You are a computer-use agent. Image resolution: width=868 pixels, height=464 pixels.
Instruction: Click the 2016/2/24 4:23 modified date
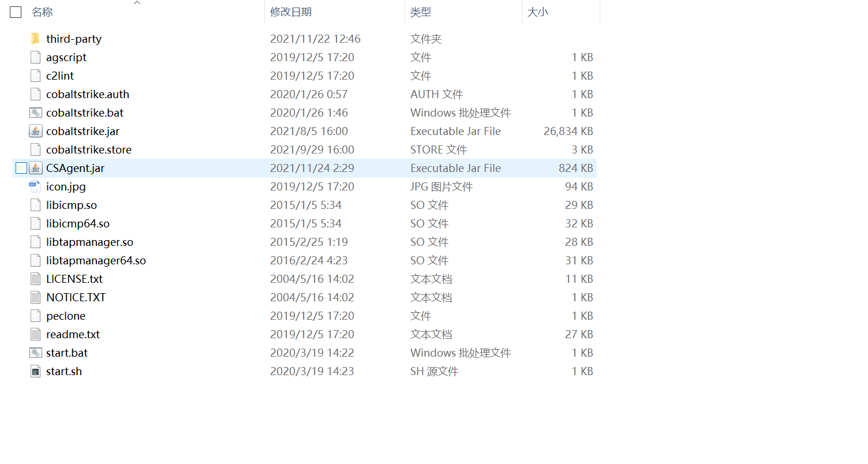309,260
